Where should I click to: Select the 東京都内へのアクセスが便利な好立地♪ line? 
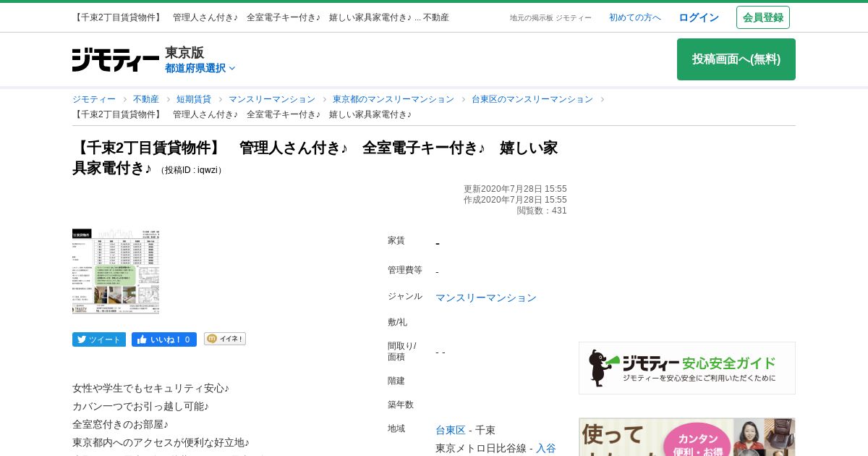click(x=161, y=442)
